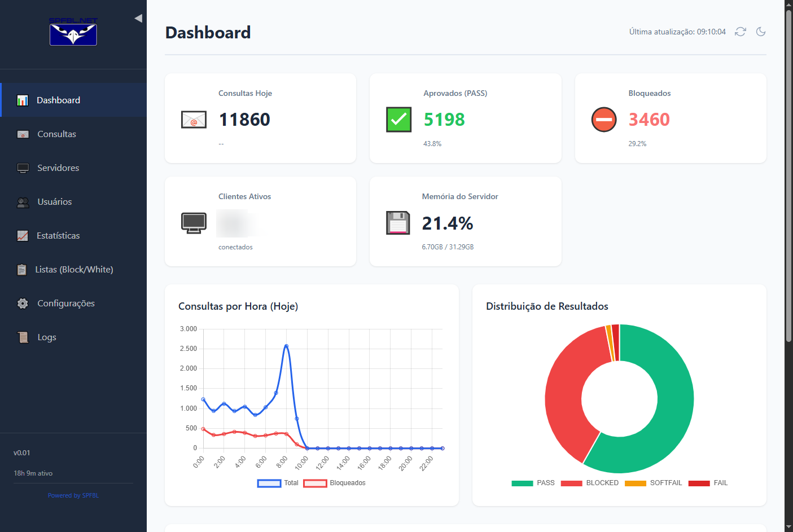Click the Estatísticas chart icon

pos(23,236)
